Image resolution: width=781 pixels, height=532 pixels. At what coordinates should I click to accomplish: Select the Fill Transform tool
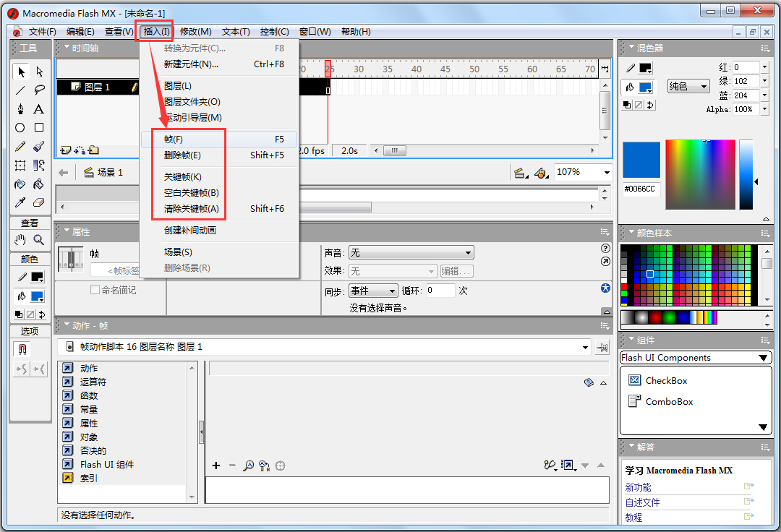pyautogui.click(x=39, y=166)
